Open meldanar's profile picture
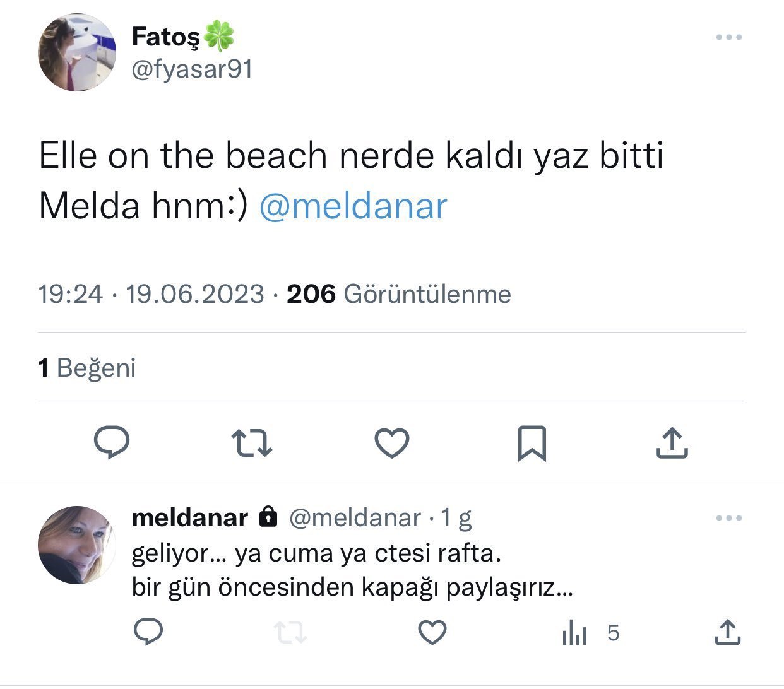The width and height of the screenshot is (784, 689). (77, 545)
